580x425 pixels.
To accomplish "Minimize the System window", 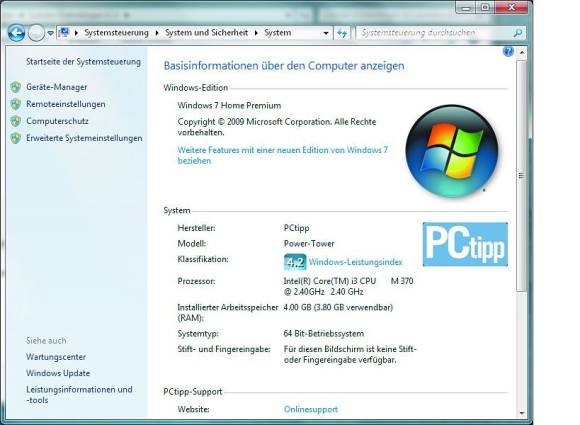I will tap(466, 7).
